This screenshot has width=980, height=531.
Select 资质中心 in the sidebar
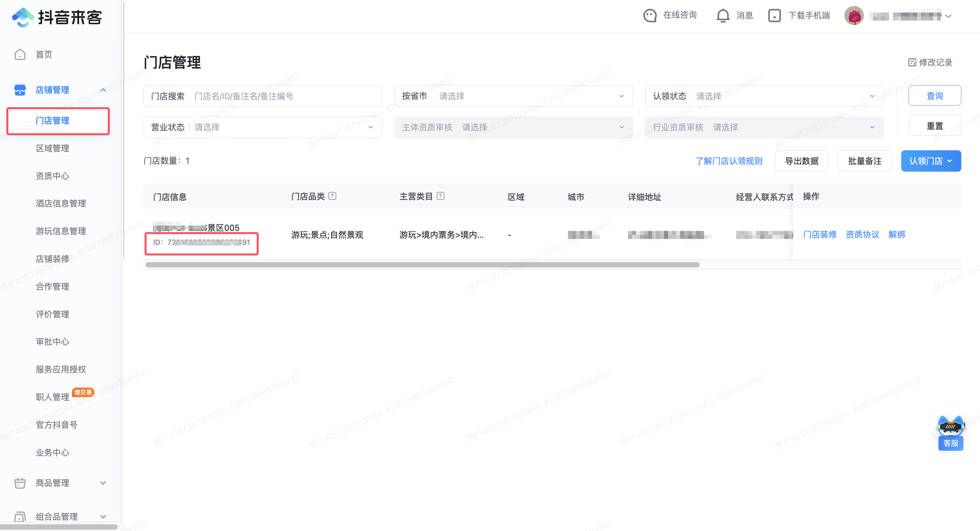click(x=52, y=176)
